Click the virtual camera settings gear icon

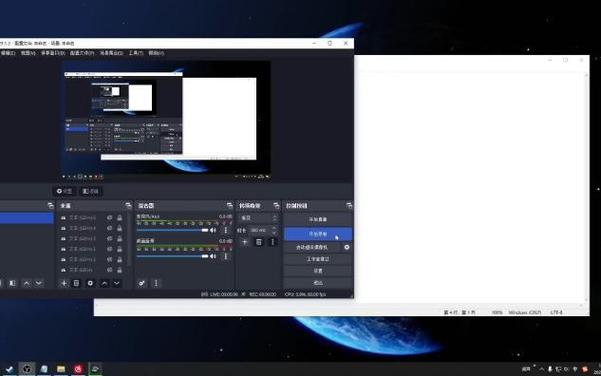(x=347, y=247)
